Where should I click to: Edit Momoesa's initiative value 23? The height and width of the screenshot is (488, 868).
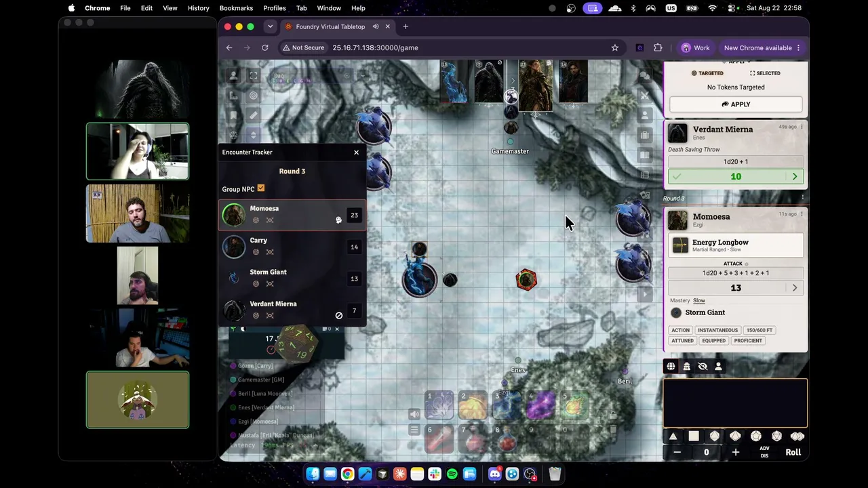tap(354, 215)
